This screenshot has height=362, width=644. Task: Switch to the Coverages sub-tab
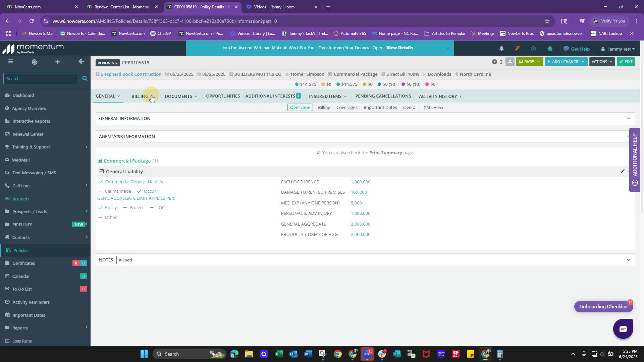[347, 107]
